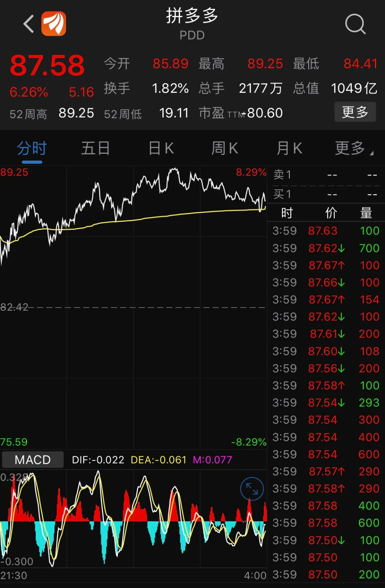Click 今开 value 85.89
The width and height of the screenshot is (385, 588).
point(170,64)
